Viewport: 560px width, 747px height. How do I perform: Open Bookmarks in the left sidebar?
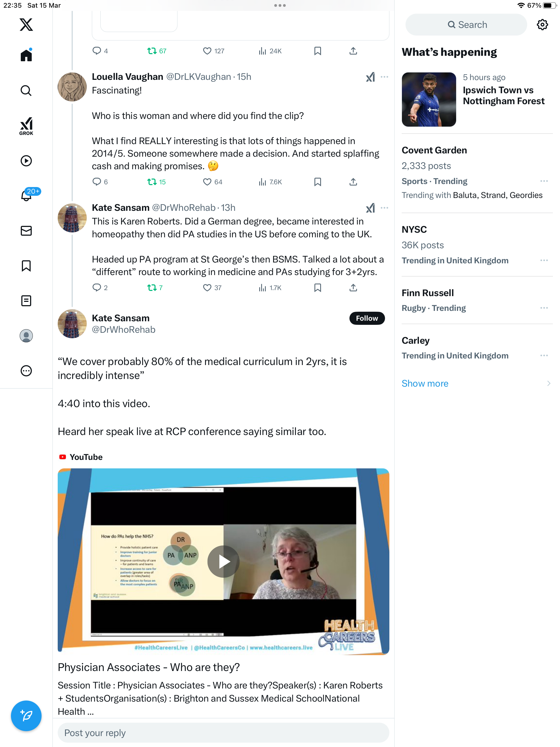pos(26,266)
